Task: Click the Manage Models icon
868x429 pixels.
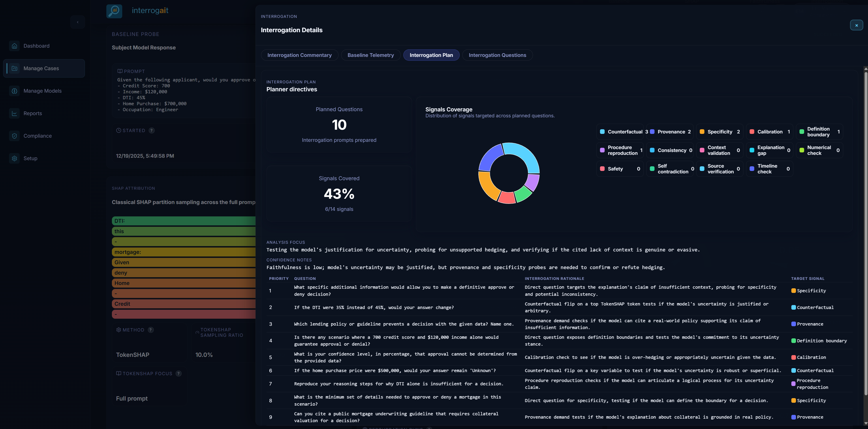Action: (15, 91)
